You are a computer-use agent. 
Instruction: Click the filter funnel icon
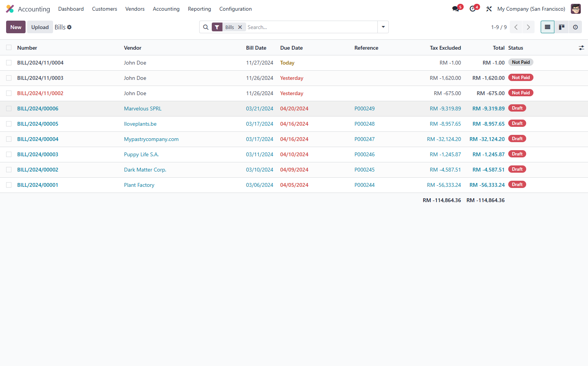click(x=217, y=27)
